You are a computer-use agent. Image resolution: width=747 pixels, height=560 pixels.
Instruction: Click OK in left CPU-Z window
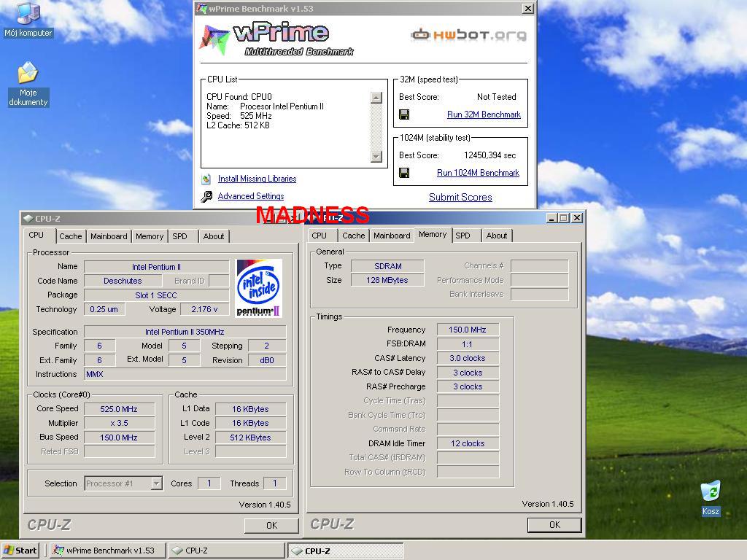pyautogui.click(x=271, y=525)
